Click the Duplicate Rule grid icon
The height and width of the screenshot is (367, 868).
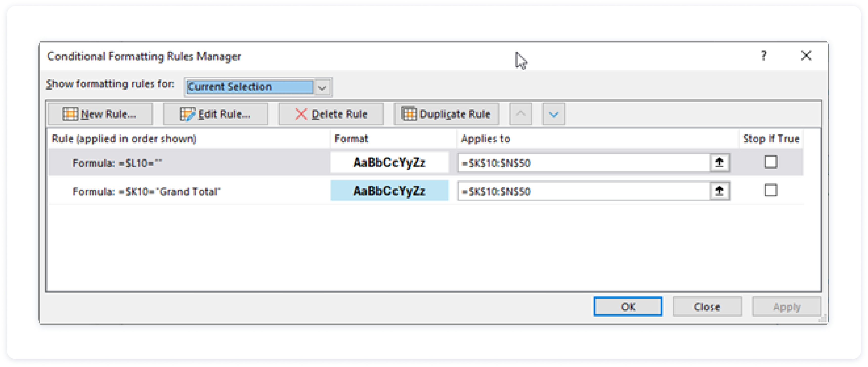pyautogui.click(x=408, y=114)
